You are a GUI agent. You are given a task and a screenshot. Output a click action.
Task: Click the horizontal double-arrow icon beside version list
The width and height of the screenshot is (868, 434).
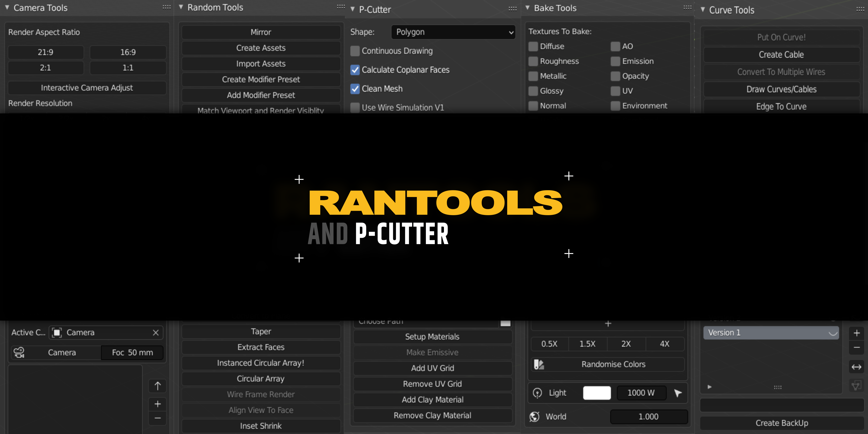click(856, 367)
